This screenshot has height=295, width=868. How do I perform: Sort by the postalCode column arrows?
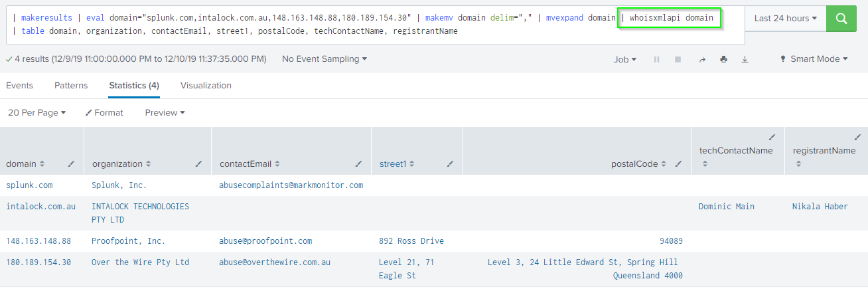tap(664, 164)
